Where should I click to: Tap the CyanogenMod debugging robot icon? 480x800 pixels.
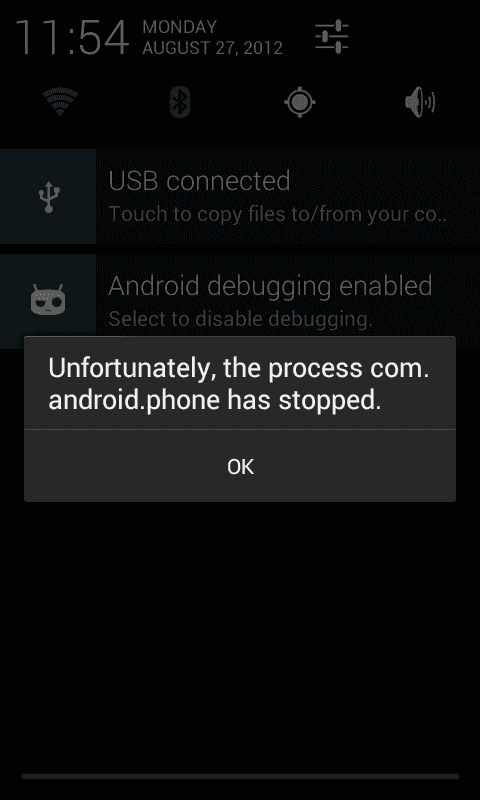(x=48, y=300)
